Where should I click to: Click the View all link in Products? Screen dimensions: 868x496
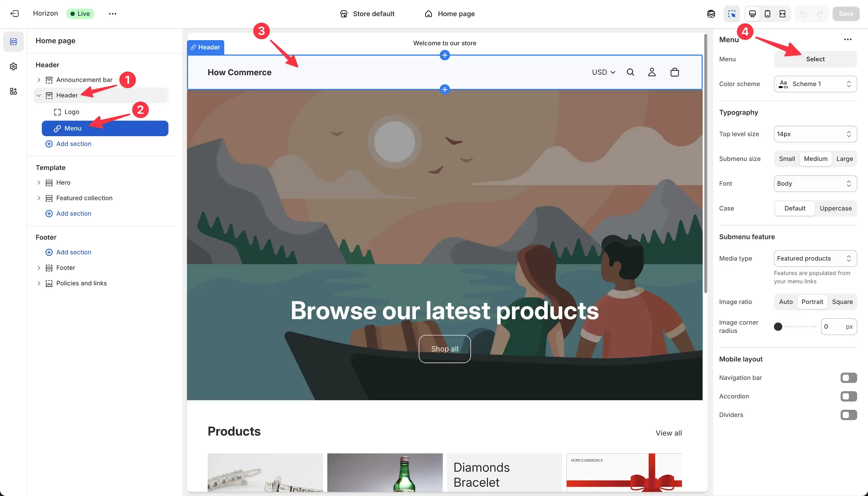(x=668, y=433)
